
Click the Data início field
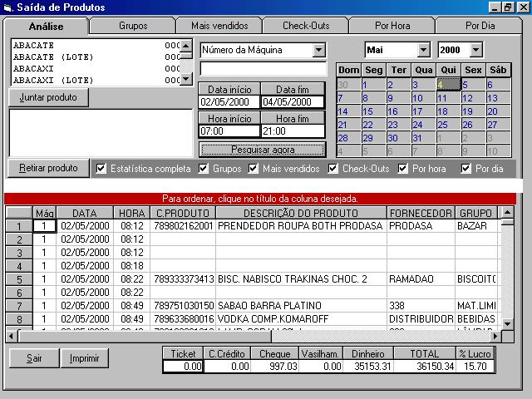click(229, 102)
